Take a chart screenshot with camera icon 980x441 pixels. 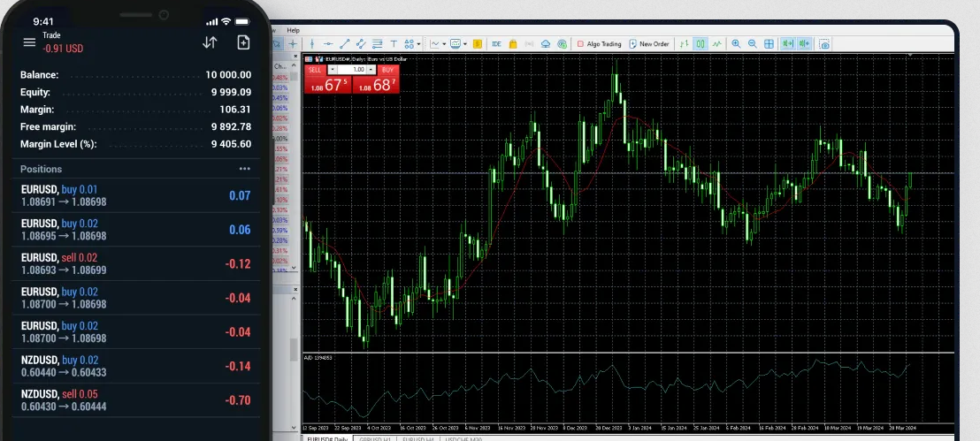click(x=824, y=43)
